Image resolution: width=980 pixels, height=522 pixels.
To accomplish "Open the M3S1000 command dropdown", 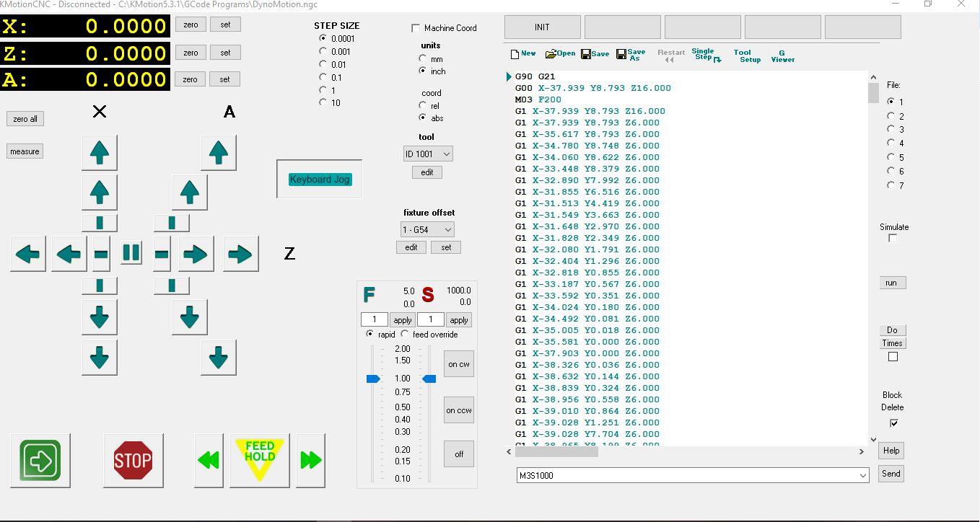I will [x=863, y=476].
